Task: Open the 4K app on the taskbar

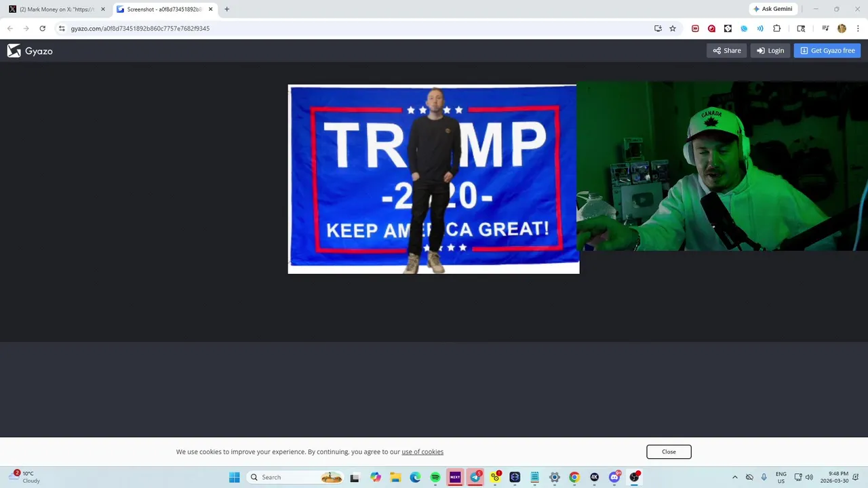Action: point(594,477)
